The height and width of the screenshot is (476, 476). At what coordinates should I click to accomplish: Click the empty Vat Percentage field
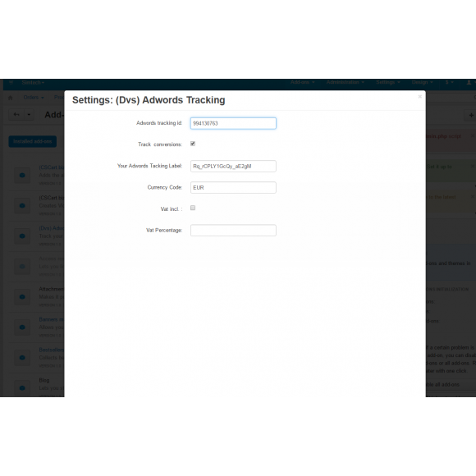point(233,230)
